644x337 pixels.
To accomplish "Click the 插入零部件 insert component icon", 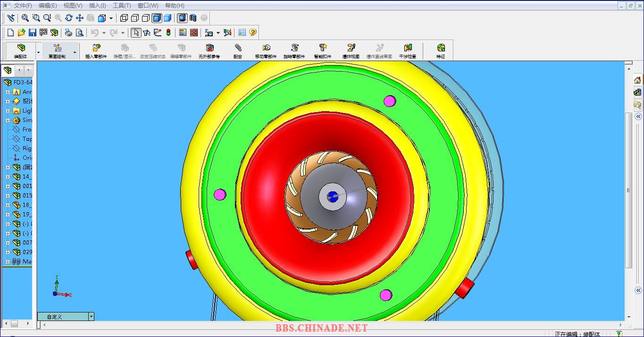I will pos(96,51).
